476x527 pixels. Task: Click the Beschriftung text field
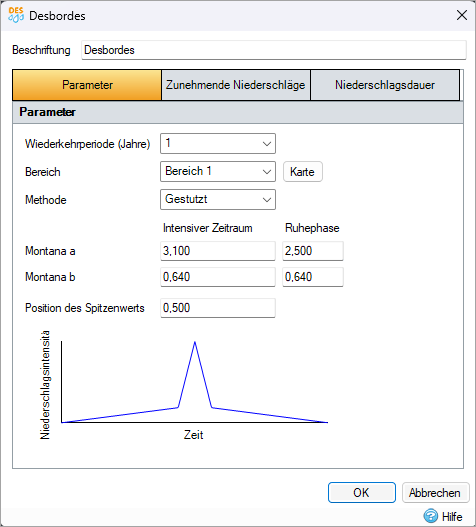point(274,50)
